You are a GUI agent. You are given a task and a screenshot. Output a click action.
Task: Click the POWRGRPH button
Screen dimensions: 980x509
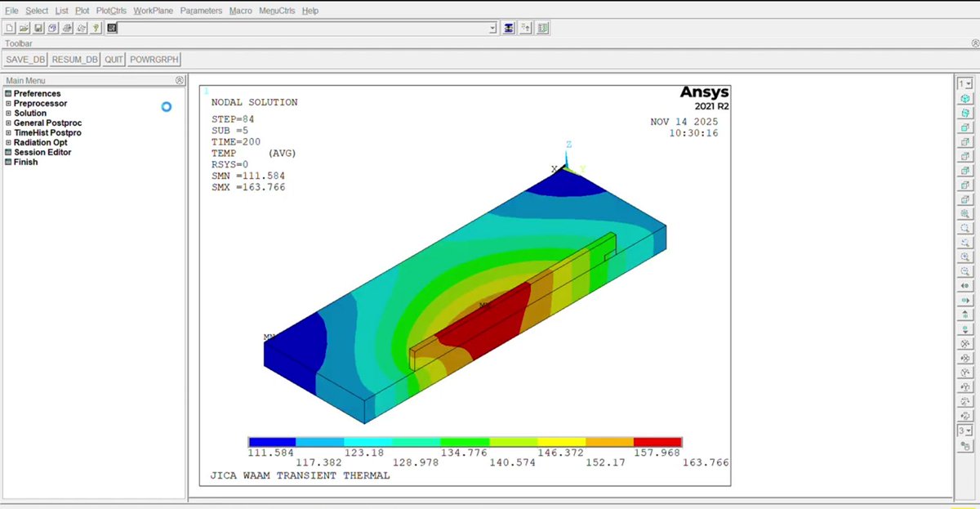pos(154,60)
